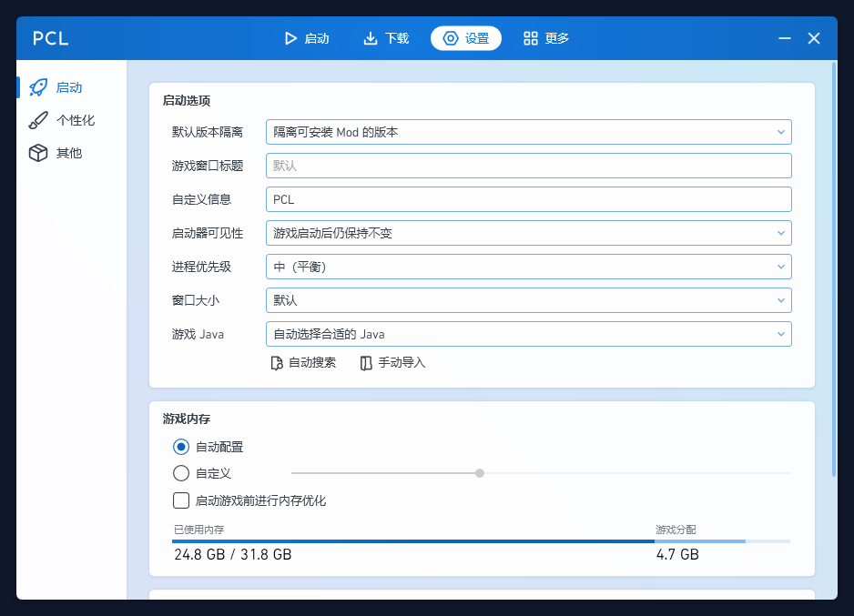The image size is (854, 616).
Task: Select the 自动配置 radio button
Action: click(x=181, y=447)
